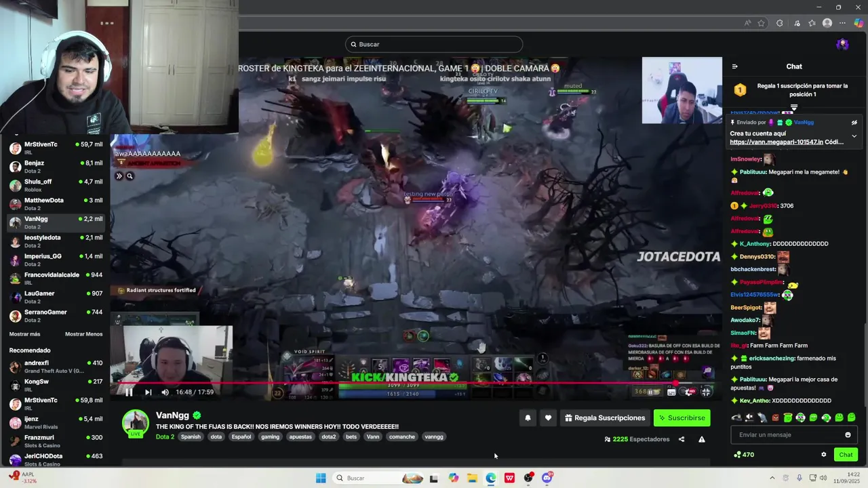Screen dimensions: 868x488
Task: Open LauGamer channel in sidebar
Action: pos(56,297)
